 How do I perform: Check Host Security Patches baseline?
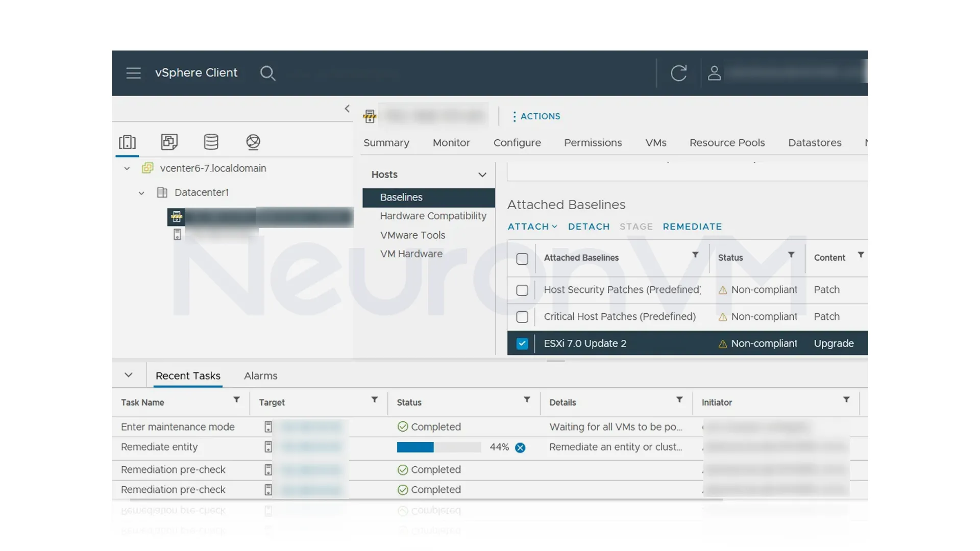tap(522, 290)
